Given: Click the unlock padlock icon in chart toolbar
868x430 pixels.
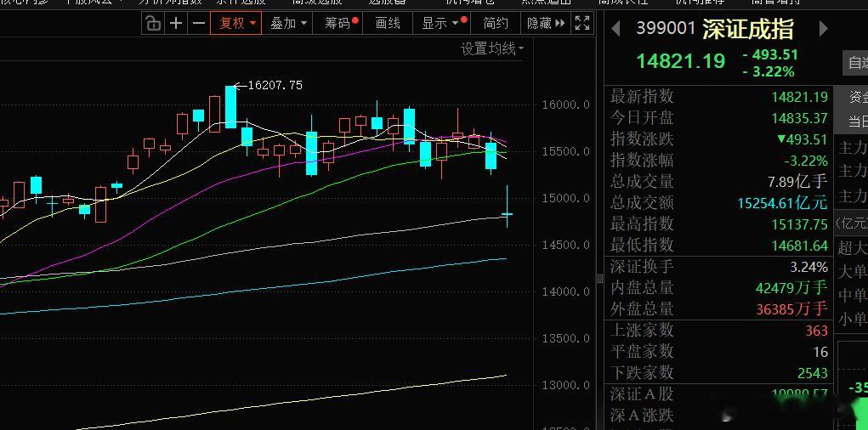Looking at the screenshot, I should [x=153, y=23].
